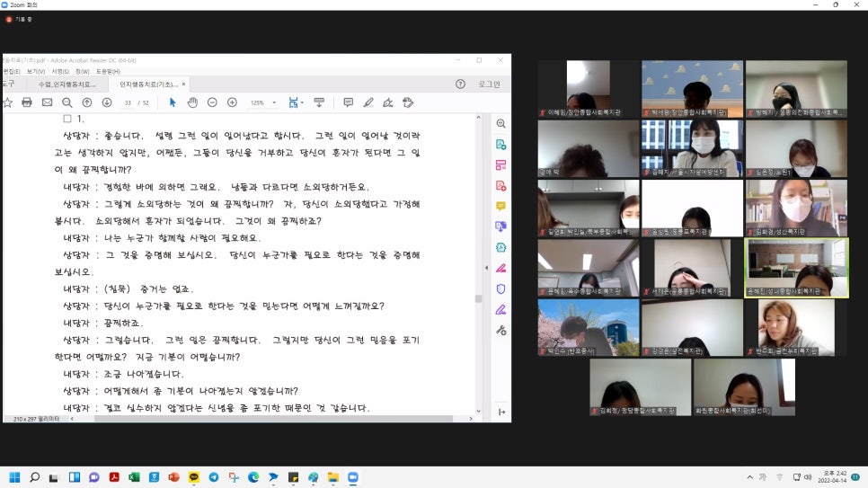Click the zoom out minus icon
This screenshot has height=488, width=868.
pos(212,102)
